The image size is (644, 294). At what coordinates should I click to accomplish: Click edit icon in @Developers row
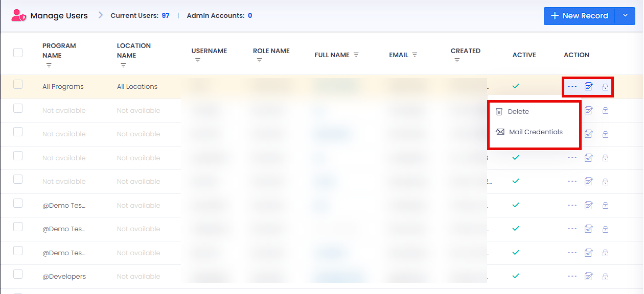[589, 276]
